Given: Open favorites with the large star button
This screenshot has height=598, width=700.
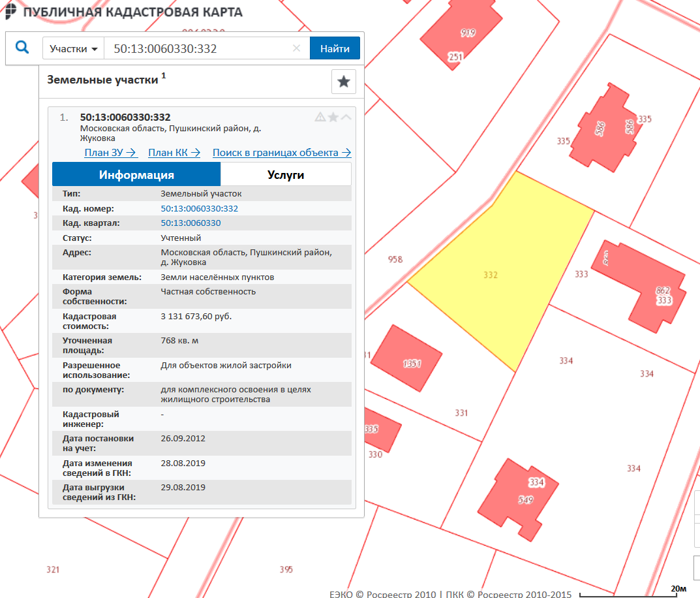Looking at the screenshot, I should [x=343, y=82].
